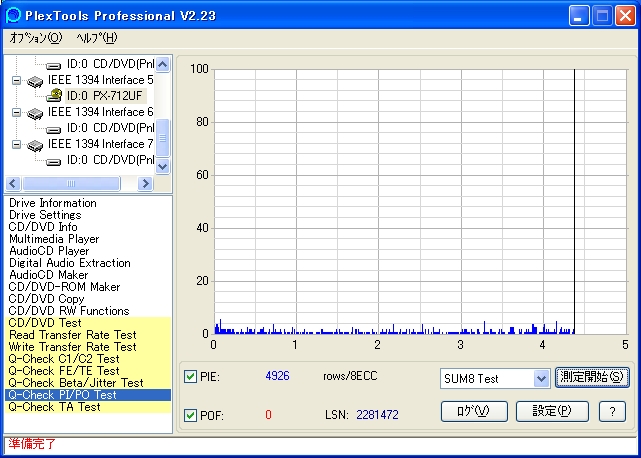Open Drive Settings
The width and height of the screenshot is (641, 458).
pos(45,215)
